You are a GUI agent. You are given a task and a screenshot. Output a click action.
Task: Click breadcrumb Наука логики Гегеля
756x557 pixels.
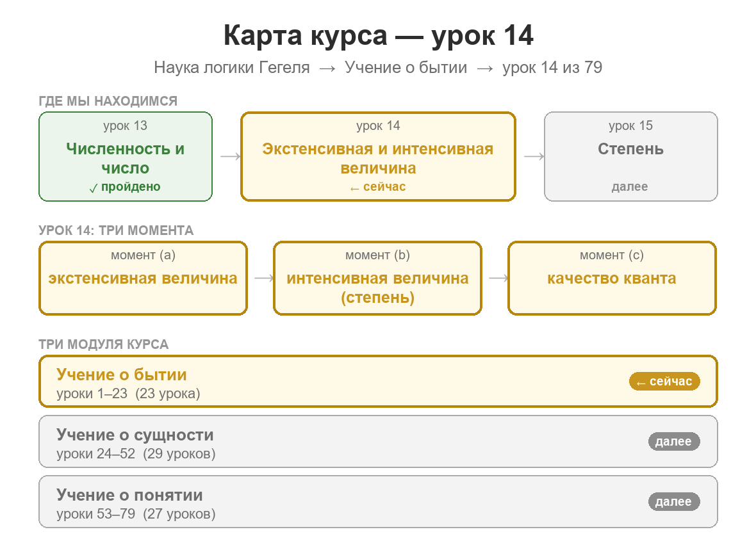tap(232, 67)
